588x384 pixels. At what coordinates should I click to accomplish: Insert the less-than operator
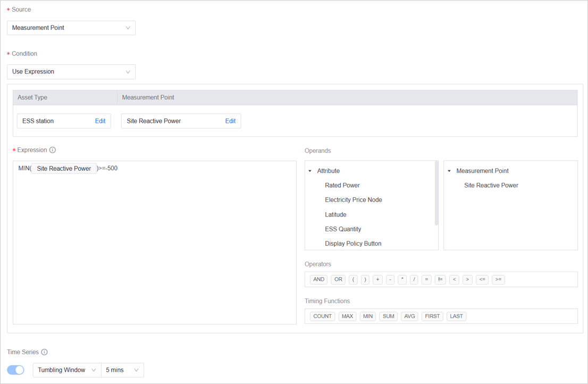[x=454, y=279]
